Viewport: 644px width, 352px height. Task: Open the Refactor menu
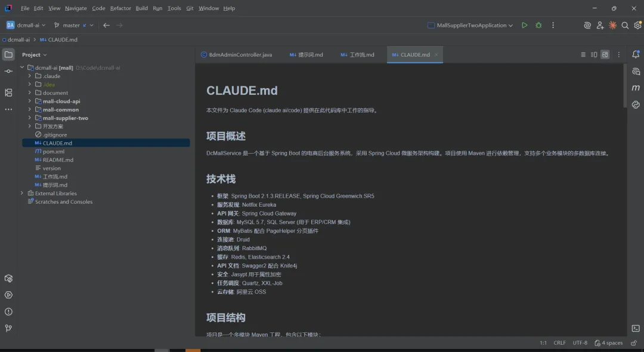[120, 8]
